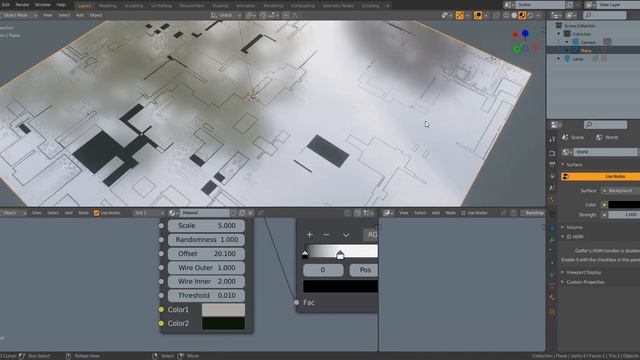Click the Scene Collection icon in outliner
640x360 pixels.
pyautogui.click(x=558, y=25)
